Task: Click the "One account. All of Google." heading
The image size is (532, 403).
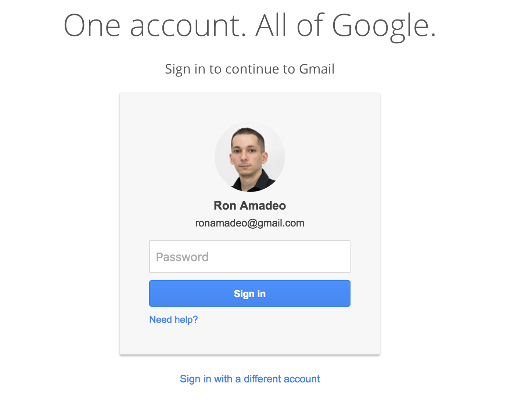Action: [x=250, y=26]
